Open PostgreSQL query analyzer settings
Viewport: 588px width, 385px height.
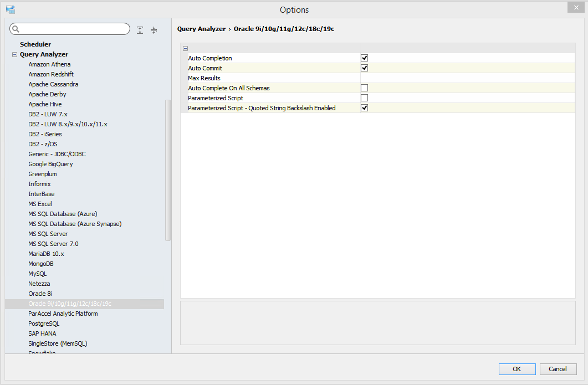click(44, 324)
